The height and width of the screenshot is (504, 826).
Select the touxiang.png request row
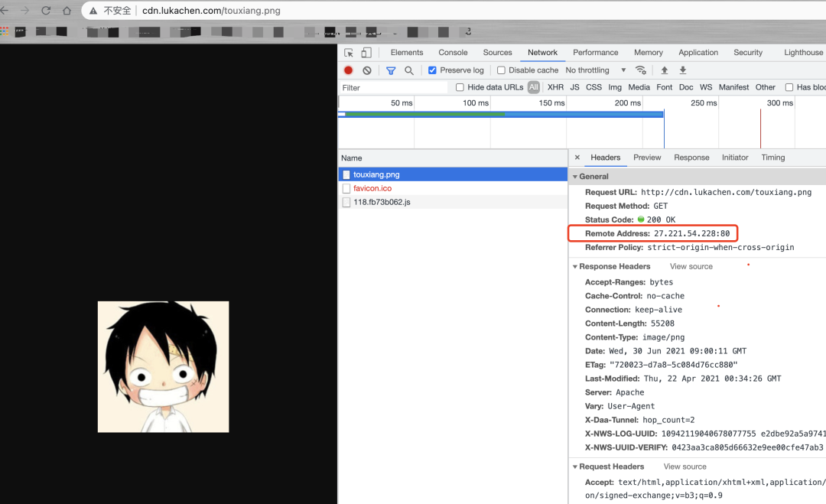click(x=453, y=174)
